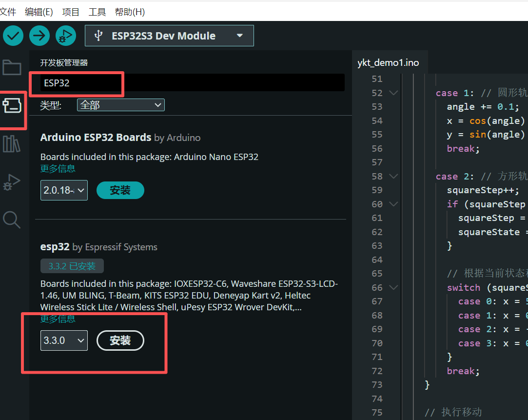Open the 文件 menu
Viewport: 528px width, 420px height.
[8, 12]
